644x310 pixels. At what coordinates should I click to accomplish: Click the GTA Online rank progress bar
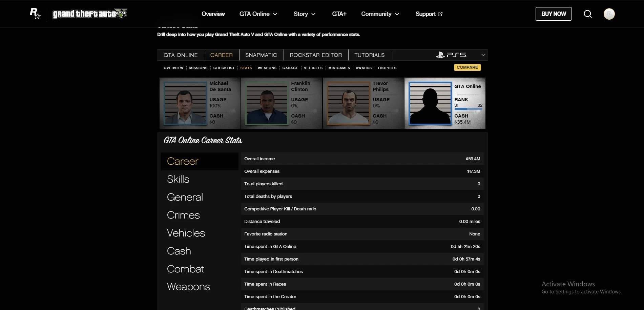(x=468, y=109)
